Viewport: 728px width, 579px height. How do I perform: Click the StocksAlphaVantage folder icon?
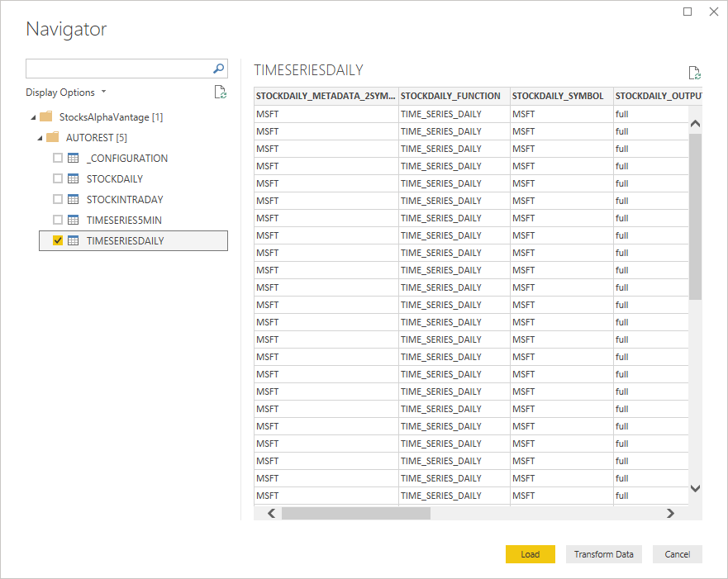pos(46,116)
